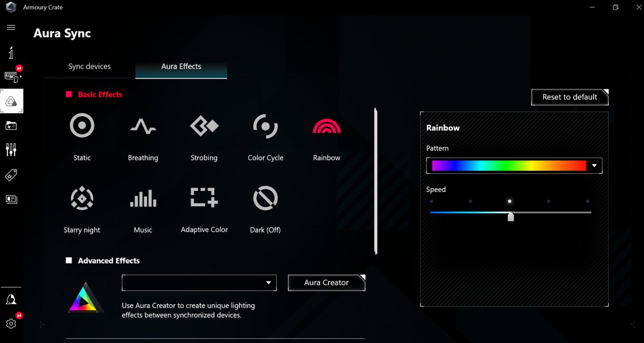Choose the Starry night effect icon
The width and height of the screenshot is (644, 343).
(82, 199)
